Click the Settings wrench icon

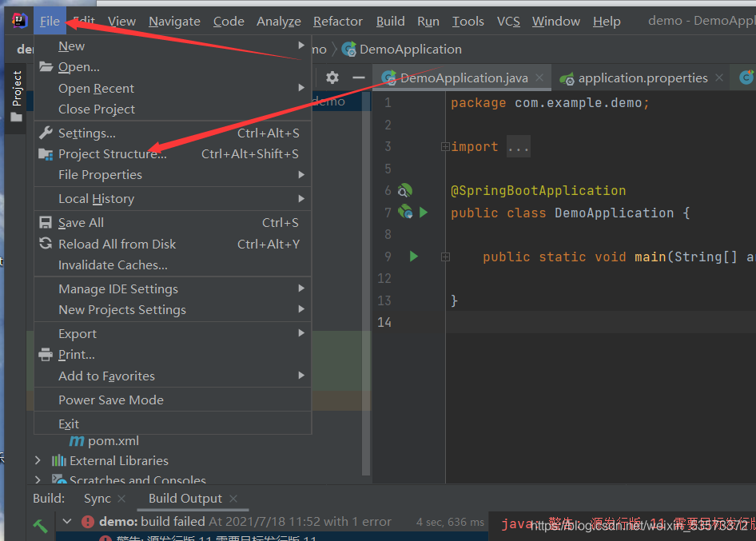[46, 133]
